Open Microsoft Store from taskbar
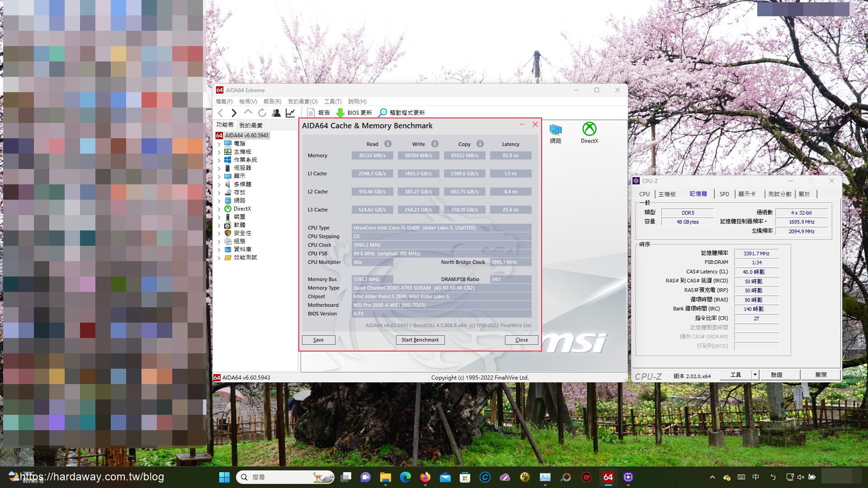This screenshot has width=868, height=488. 465,477
